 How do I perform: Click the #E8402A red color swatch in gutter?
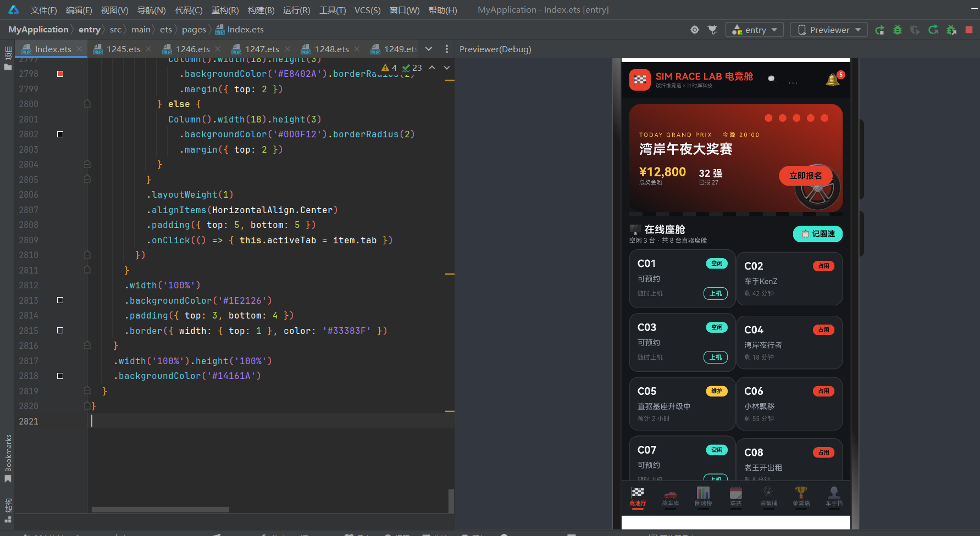60,74
